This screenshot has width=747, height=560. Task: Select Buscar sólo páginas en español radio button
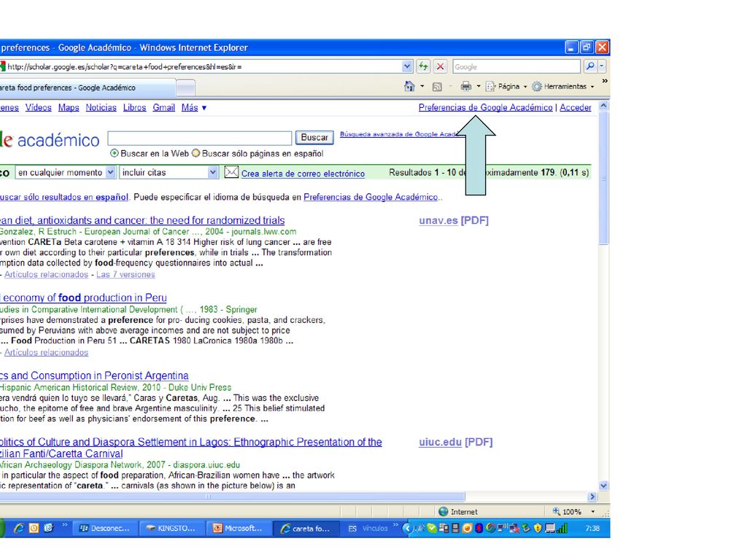click(x=196, y=153)
